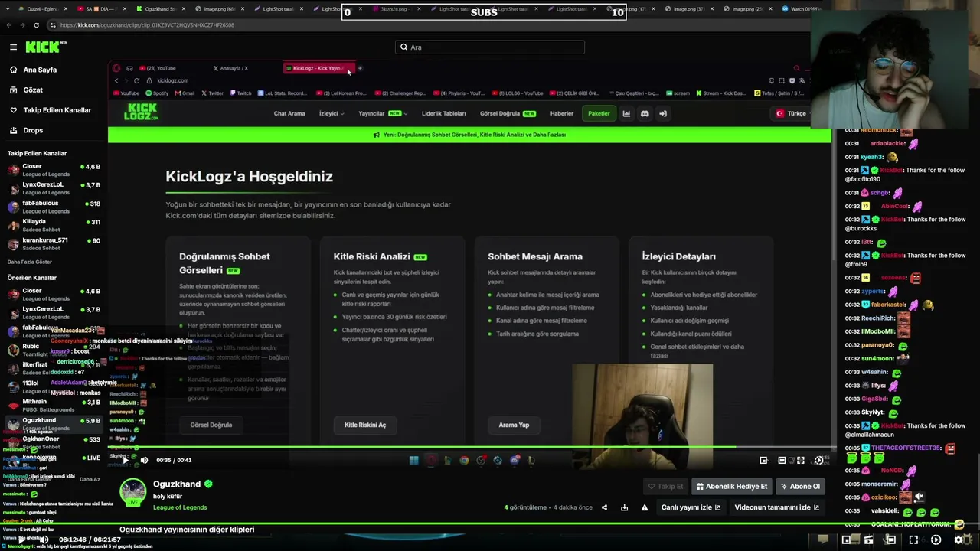Open outer player settings gear icon

(958, 540)
